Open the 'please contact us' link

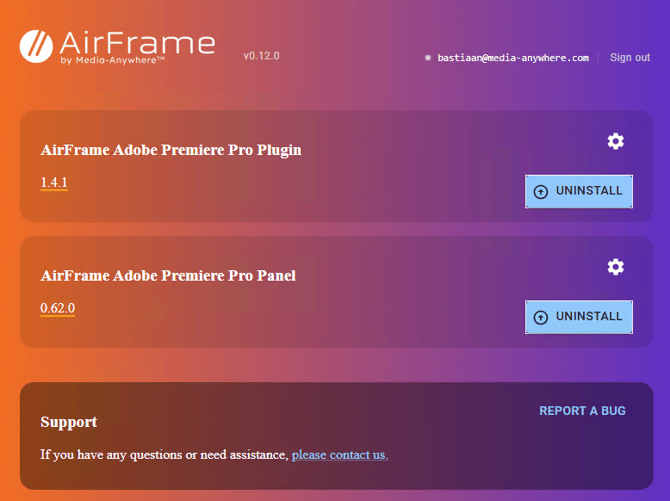point(340,455)
